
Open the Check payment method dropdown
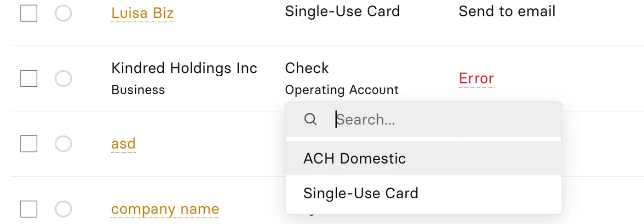point(307,68)
